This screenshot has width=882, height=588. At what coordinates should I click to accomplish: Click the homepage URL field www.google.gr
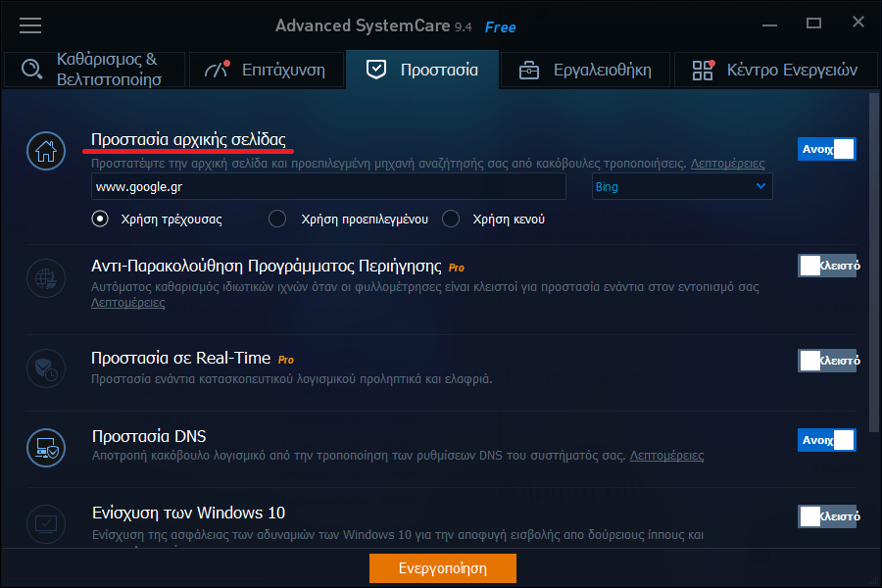pyautogui.click(x=328, y=186)
